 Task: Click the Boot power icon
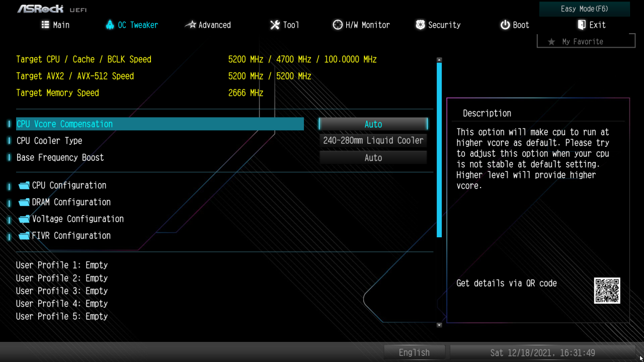coord(505,25)
